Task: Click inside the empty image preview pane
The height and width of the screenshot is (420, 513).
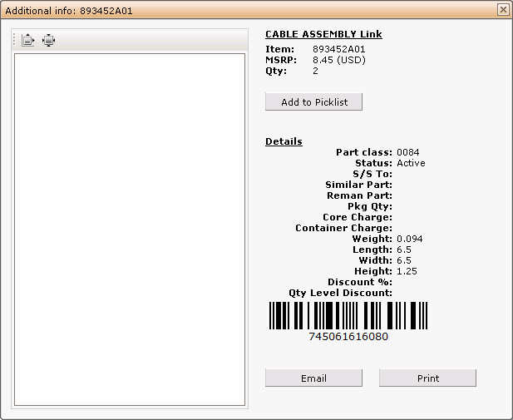Action: coord(130,229)
